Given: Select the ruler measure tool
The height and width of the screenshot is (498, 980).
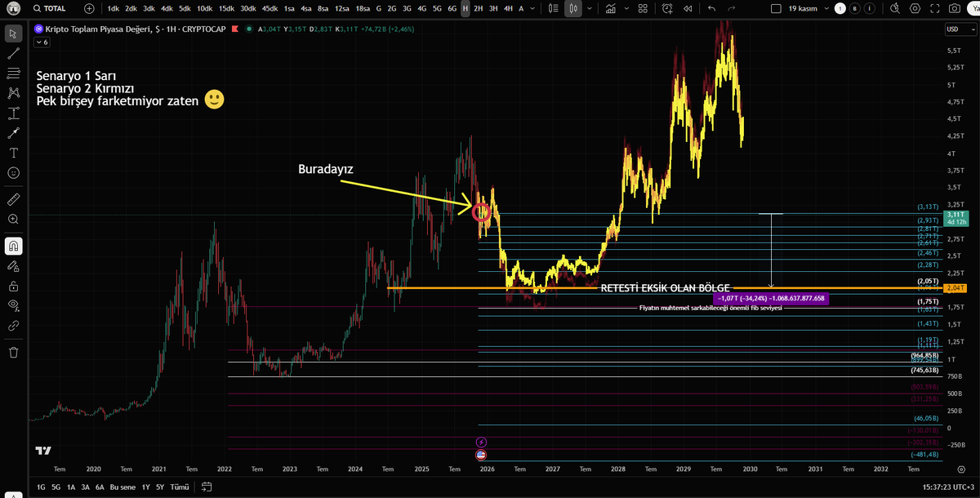Looking at the screenshot, I should [13, 199].
